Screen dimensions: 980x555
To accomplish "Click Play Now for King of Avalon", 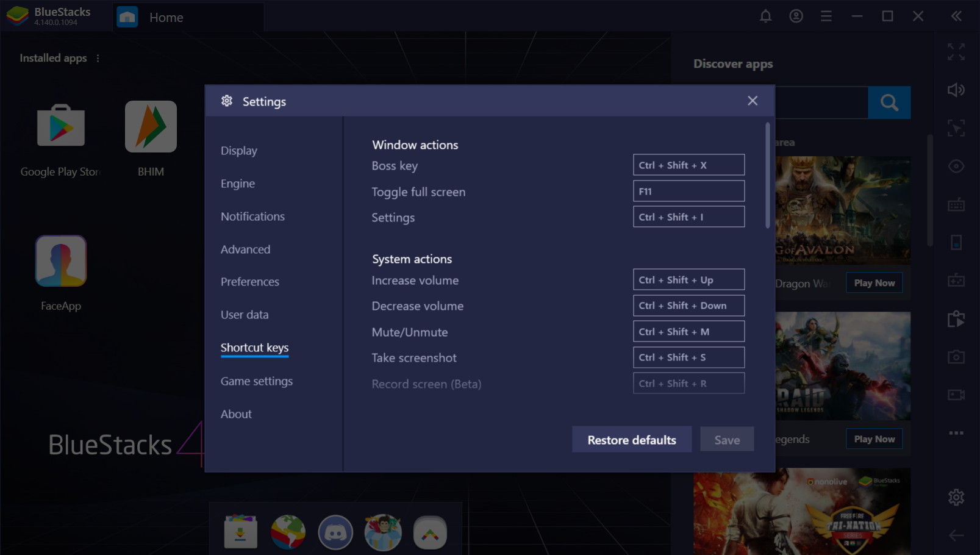I will click(x=874, y=283).
